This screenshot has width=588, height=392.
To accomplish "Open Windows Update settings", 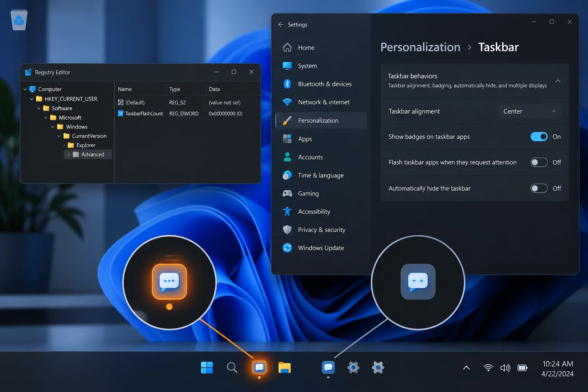I will [321, 248].
